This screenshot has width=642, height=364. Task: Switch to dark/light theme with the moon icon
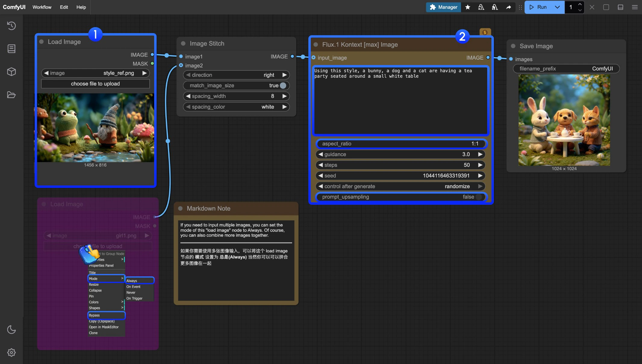(11, 329)
